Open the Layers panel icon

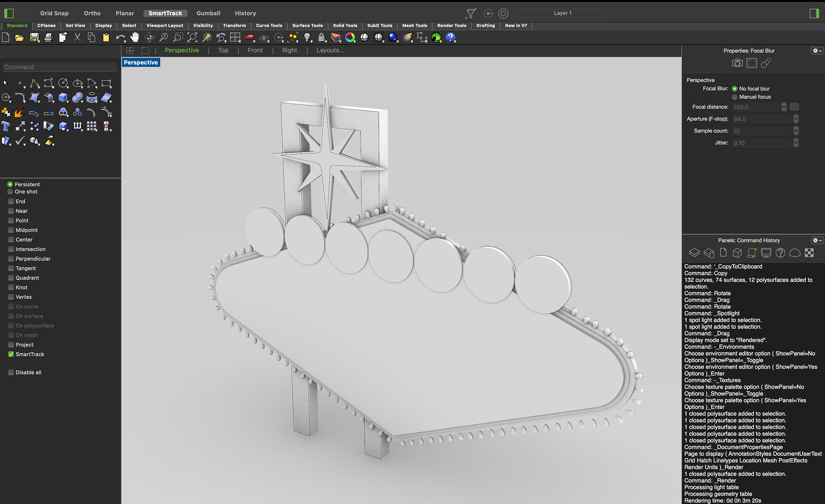coord(694,253)
